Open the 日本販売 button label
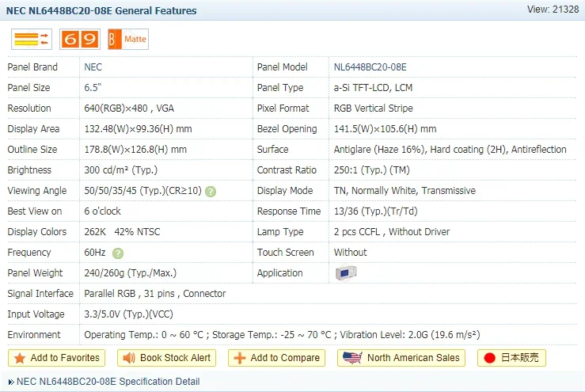The height and width of the screenshot is (392, 585). (x=520, y=358)
